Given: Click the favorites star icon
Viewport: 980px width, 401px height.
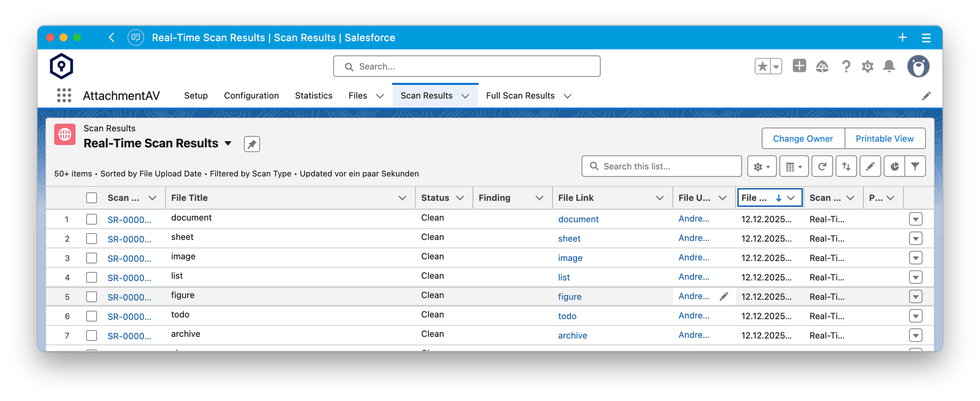Looking at the screenshot, I should click(762, 66).
